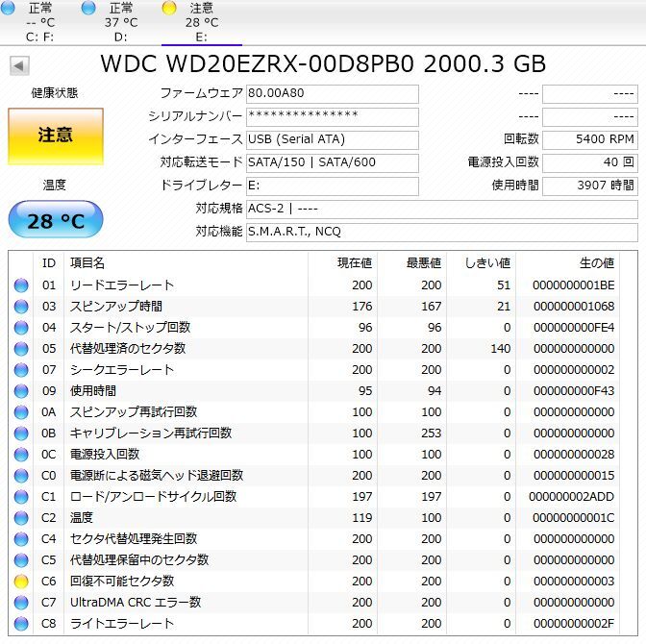Click status icon for attribute C8
Image resolution: width=646 pixels, height=644 pixels.
(21, 624)
